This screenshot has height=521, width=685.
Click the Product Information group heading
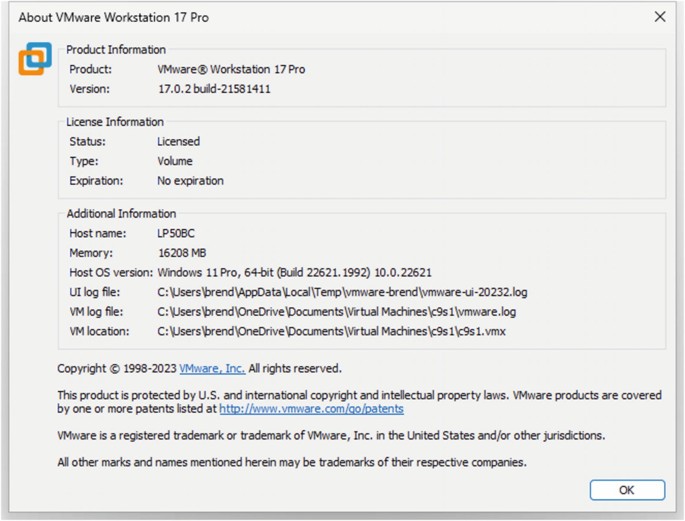pyautogui.click(x=116, y=49)
